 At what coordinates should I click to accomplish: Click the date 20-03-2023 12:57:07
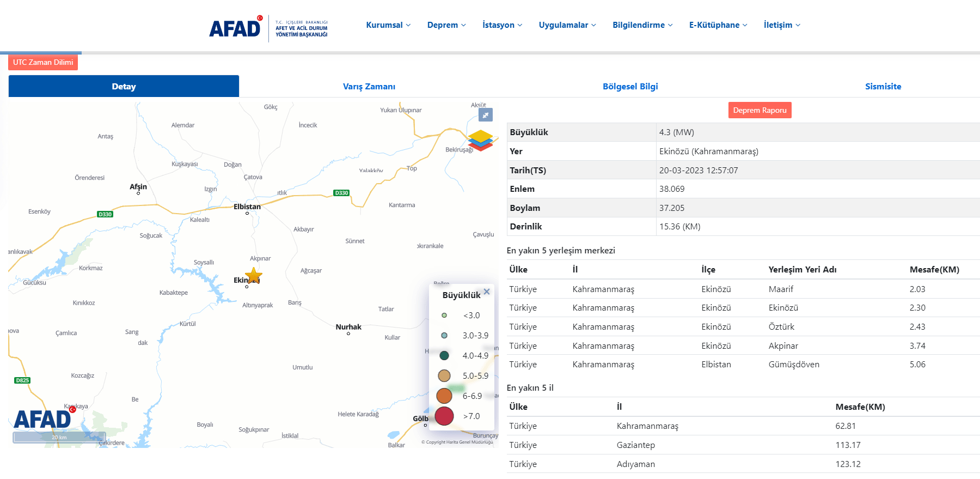[x=699, y=171]
